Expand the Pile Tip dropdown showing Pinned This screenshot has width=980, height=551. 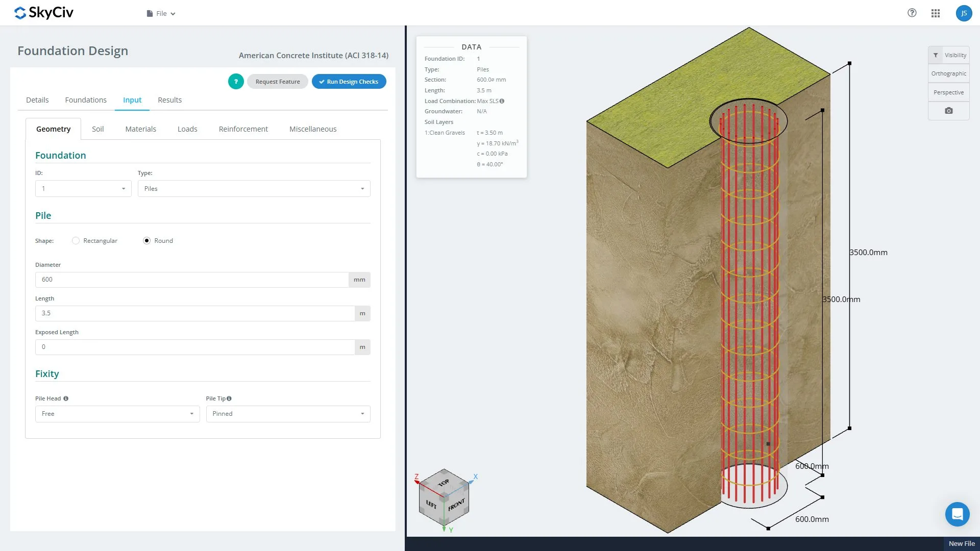click(x=288, y=414)
